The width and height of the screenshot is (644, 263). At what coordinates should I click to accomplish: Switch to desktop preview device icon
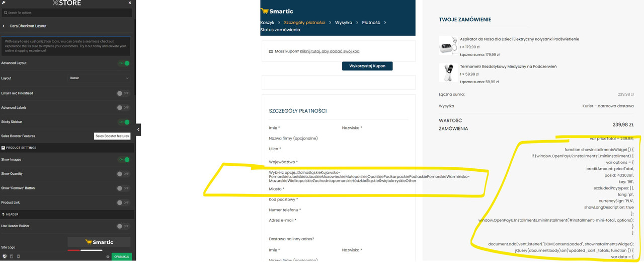pos(5,256)
